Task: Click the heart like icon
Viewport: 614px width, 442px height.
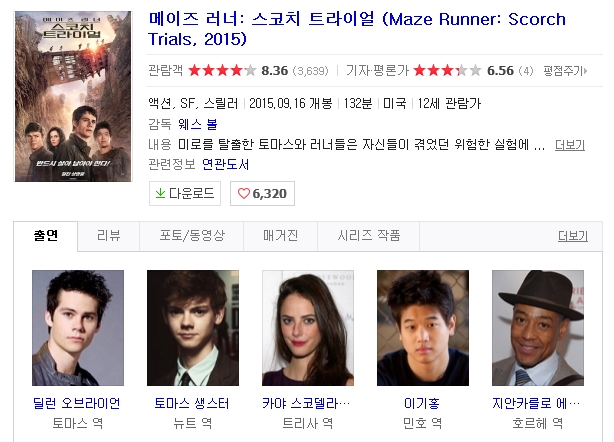Action: [244, 193]
